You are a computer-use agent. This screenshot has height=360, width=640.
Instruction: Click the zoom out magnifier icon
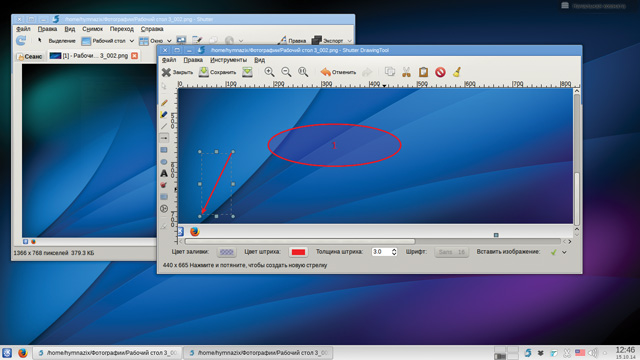[286, 72]
